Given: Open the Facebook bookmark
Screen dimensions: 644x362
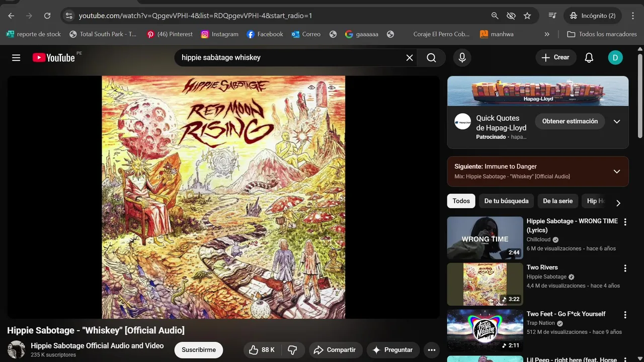Looking at the screenshot, I should coord(265,34).
